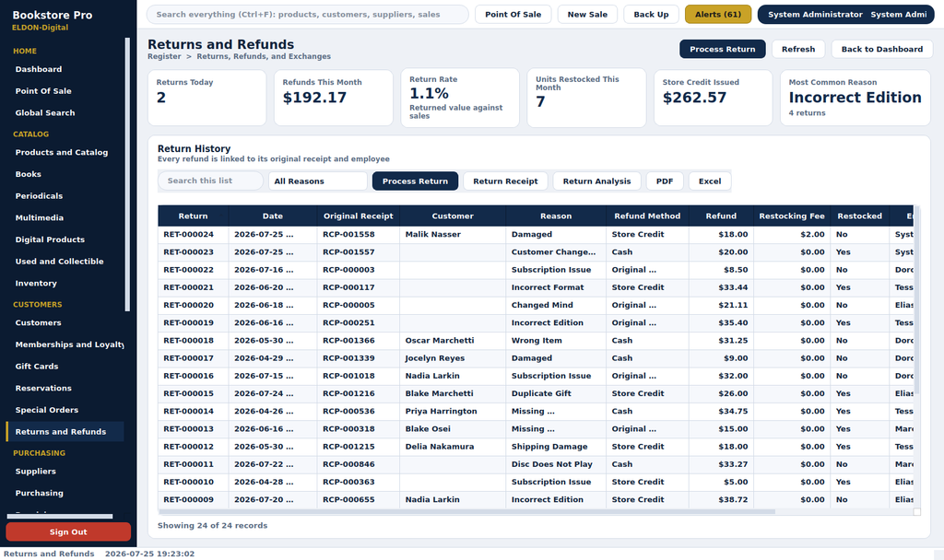Click the Duplicate Gift reason cell
Screen dimensions: 944x560
pos(556,393)
